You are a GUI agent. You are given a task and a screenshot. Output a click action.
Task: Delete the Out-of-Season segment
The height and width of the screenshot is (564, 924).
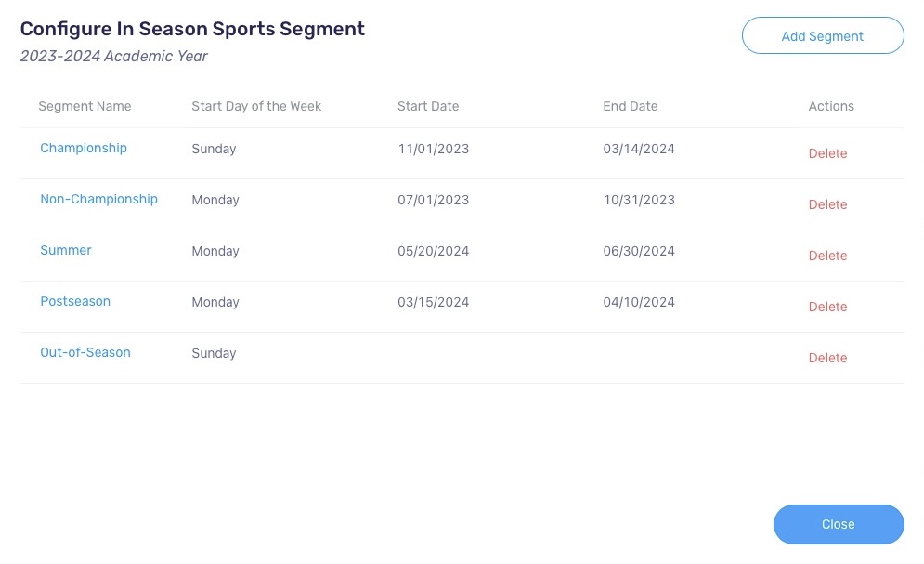point(827,358)
